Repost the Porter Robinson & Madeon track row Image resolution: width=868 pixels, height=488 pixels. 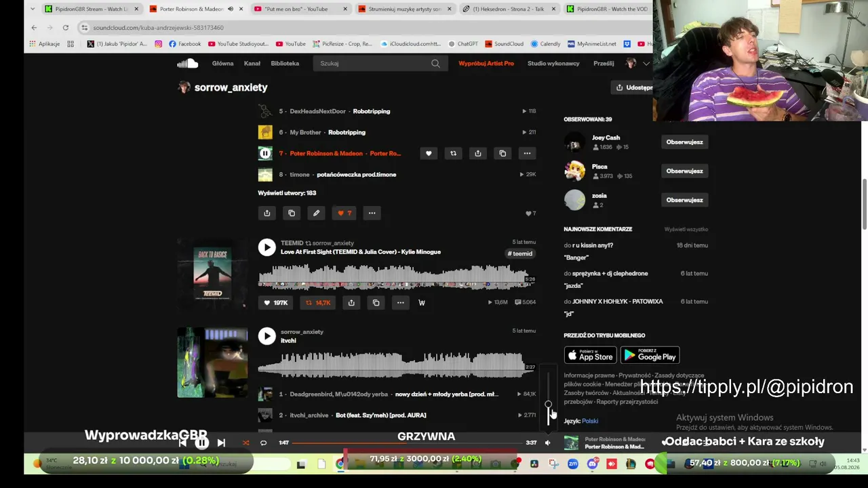(x=454, y=153)
